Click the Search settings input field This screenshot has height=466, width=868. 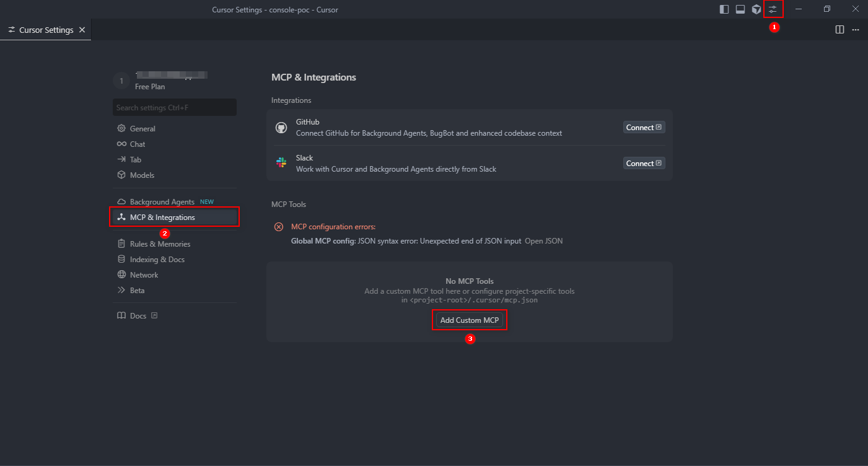point(175,107)
